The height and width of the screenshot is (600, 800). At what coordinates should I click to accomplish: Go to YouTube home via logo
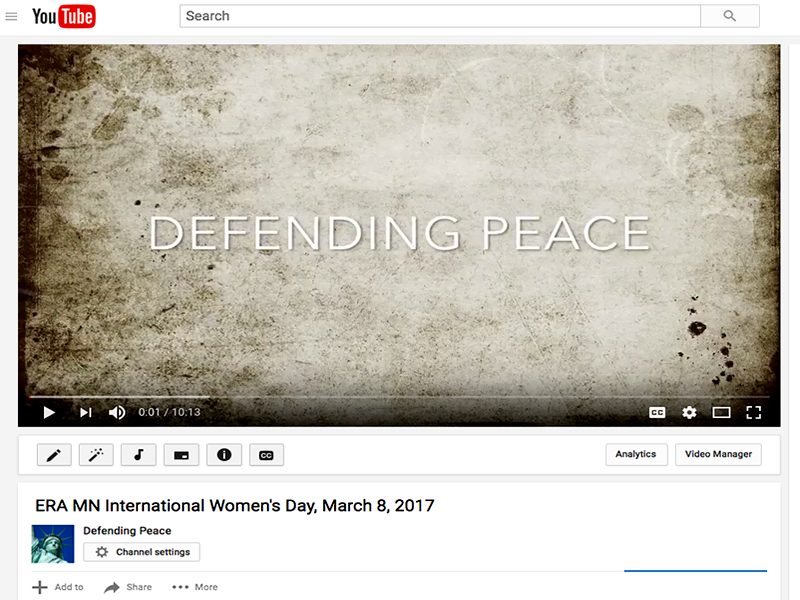64,16
